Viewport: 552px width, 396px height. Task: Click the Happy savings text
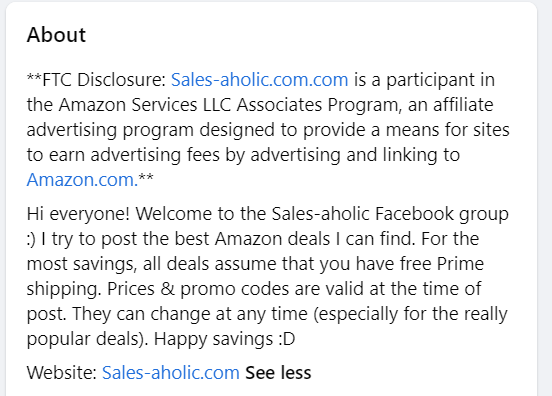213,339
